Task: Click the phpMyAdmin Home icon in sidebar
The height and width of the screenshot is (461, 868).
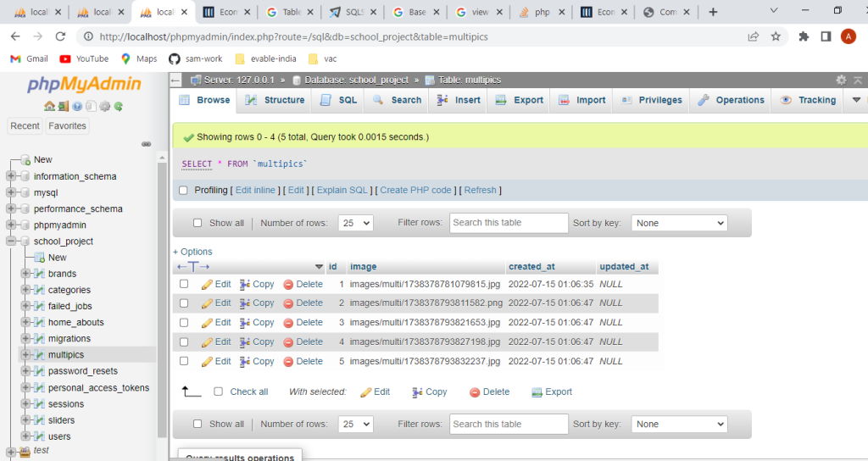Action: 50,106
